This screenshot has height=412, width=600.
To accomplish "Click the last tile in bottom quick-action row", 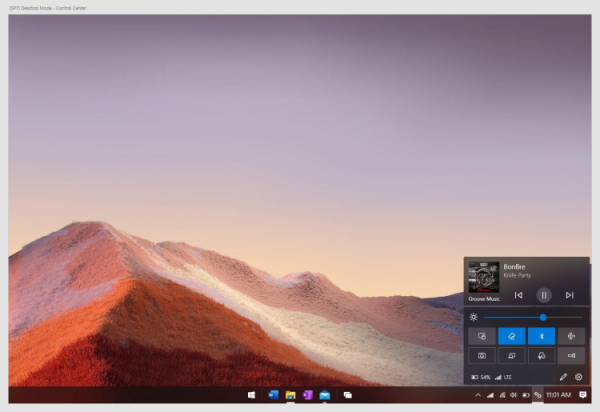I will (x=571, y=356).
